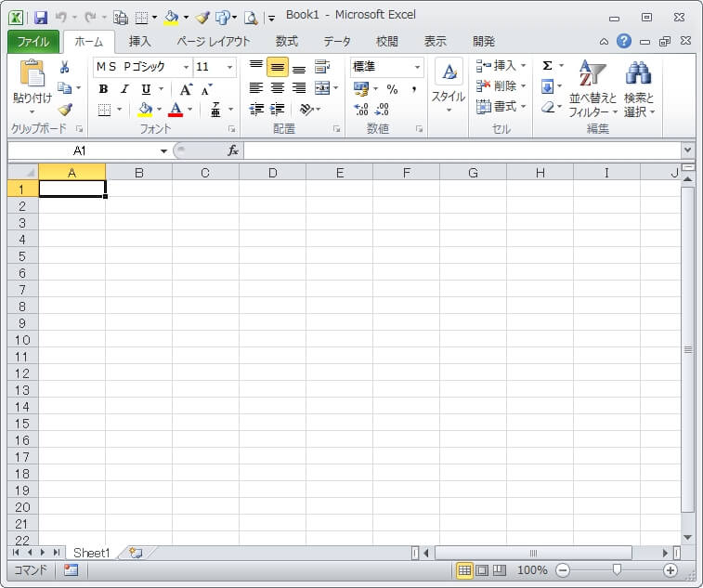Click the zoom slider handle
The width and height of the screenshot is (703, 588).
617,569
